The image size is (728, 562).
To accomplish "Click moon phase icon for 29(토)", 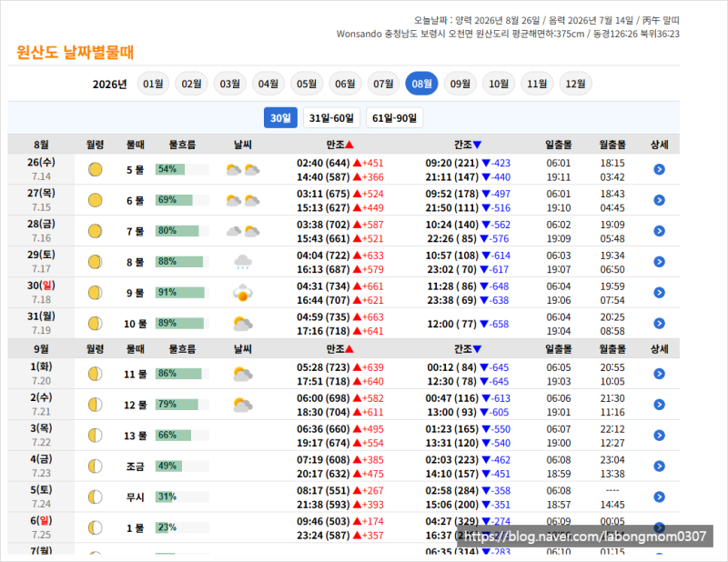I will point(96,262).
